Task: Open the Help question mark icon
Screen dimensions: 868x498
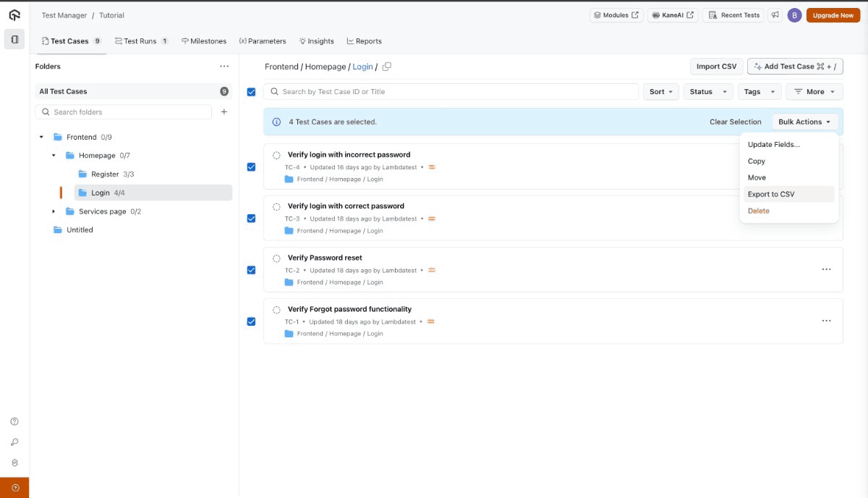Action: tap(14, 421)
